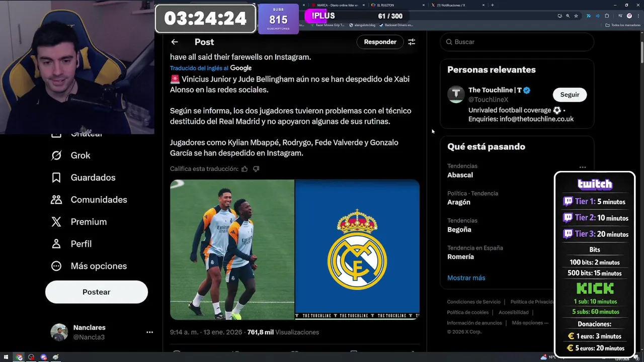Screen dimensions: 644x362
Task: Click the Responder button
Action: [x=380, y=42]
